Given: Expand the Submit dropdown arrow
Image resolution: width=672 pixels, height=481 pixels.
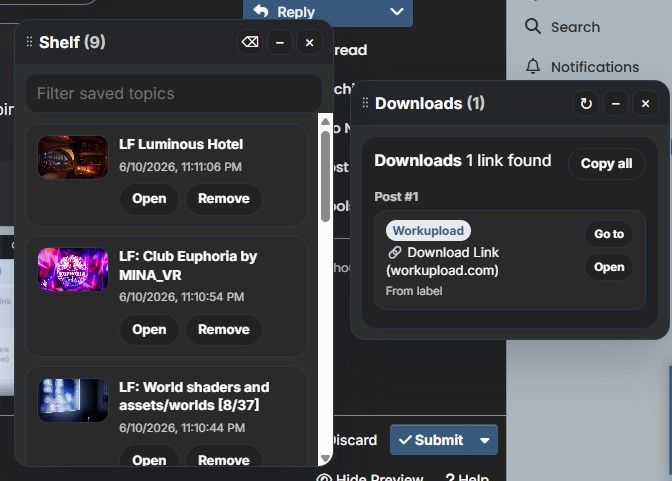Looking at the screenshot, I should tap(485, 440).
